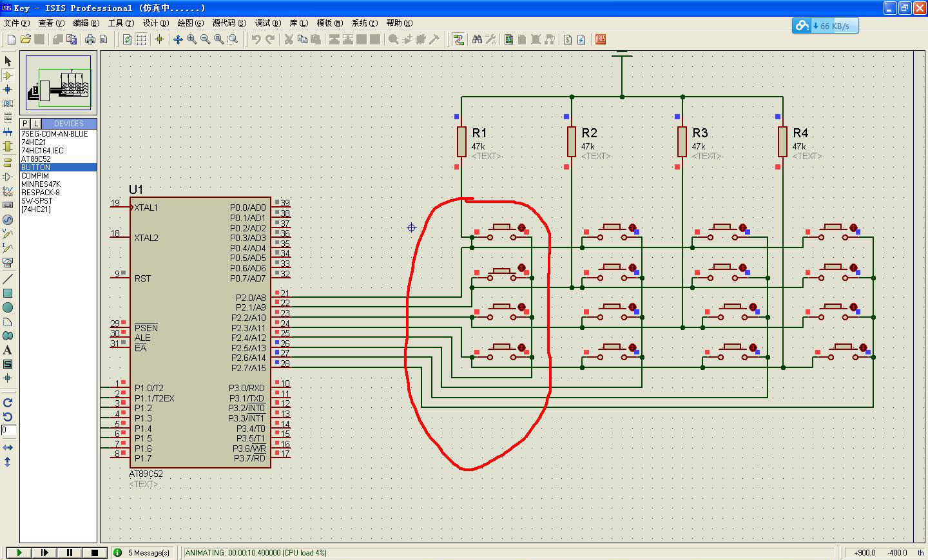The height and width of the screenshot is (560, 928).
Task: Open an existing design file
Action: click(25, 39)
